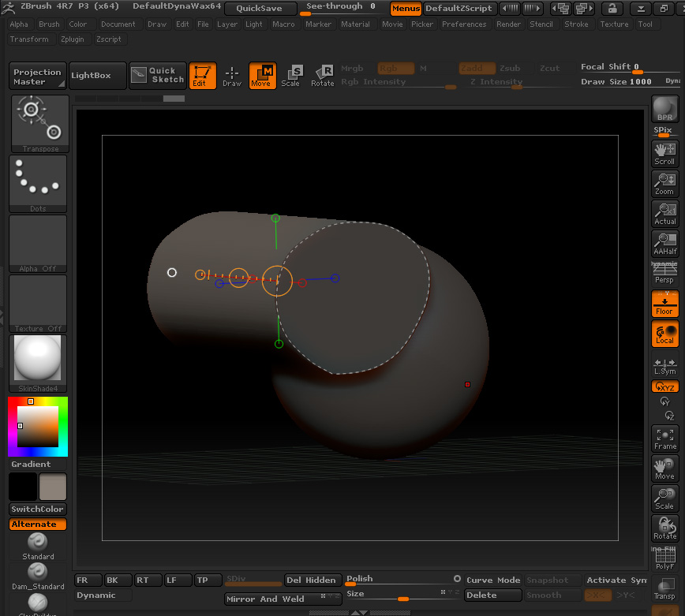Switch to Draw mode
685x616 pixels.
tap(232, 76)
